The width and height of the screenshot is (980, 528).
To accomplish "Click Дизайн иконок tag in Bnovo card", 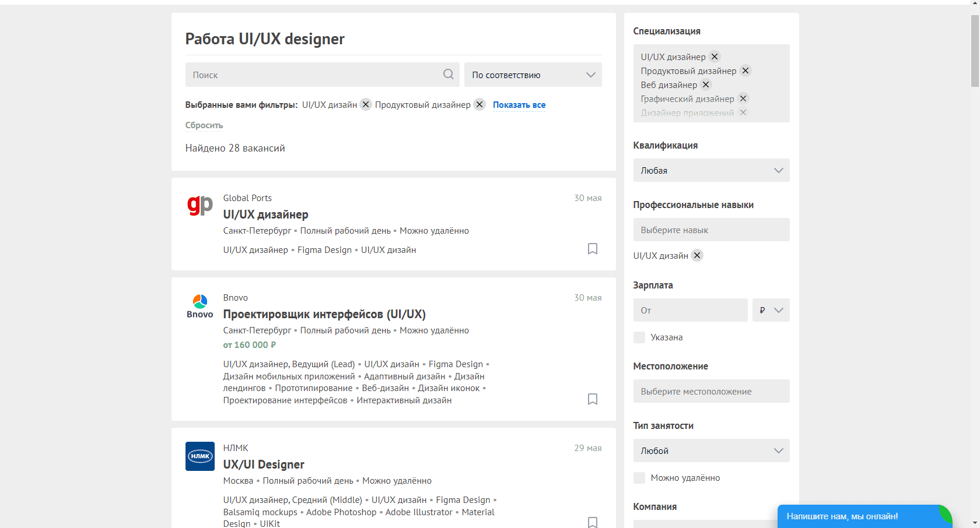I will coord(449,388).
